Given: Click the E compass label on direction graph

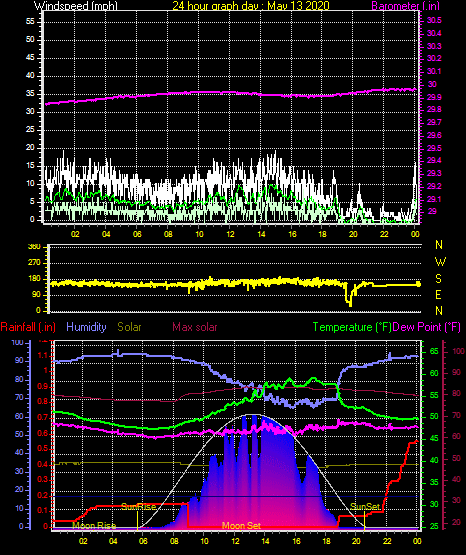Looking at the screenshot, I should coord(438,295).
